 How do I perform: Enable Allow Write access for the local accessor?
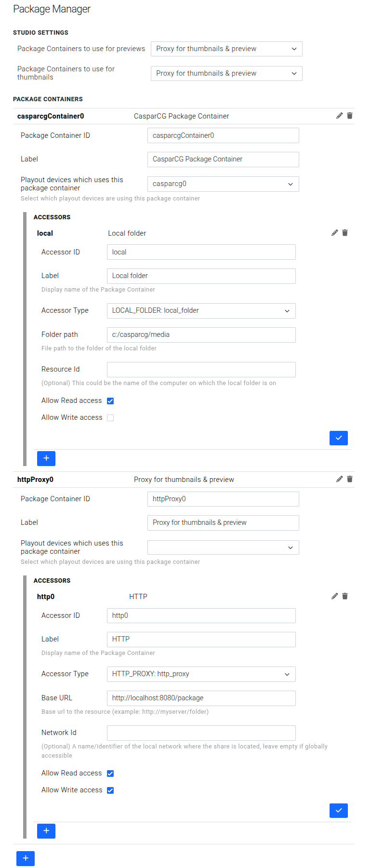pos(110,417)
